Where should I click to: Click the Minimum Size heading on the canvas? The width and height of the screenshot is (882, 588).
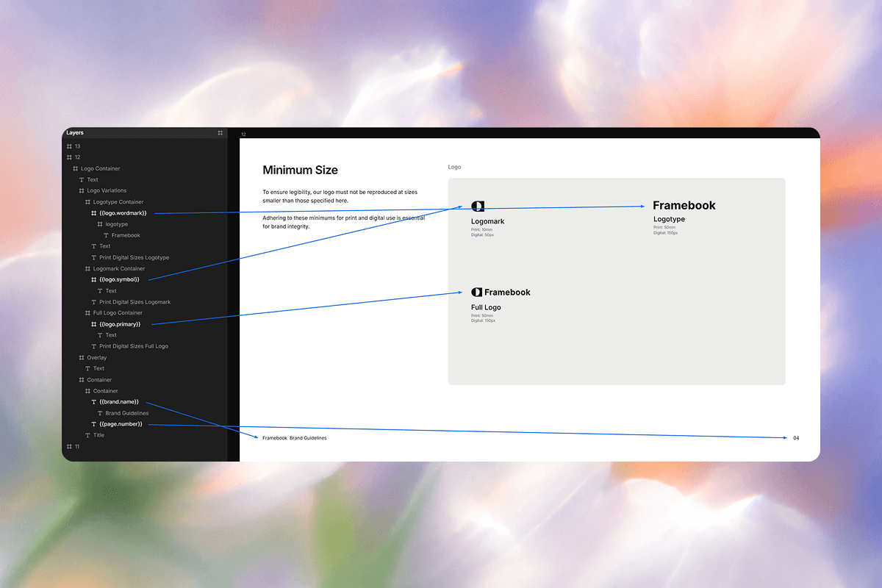click(x=300, y=171)
